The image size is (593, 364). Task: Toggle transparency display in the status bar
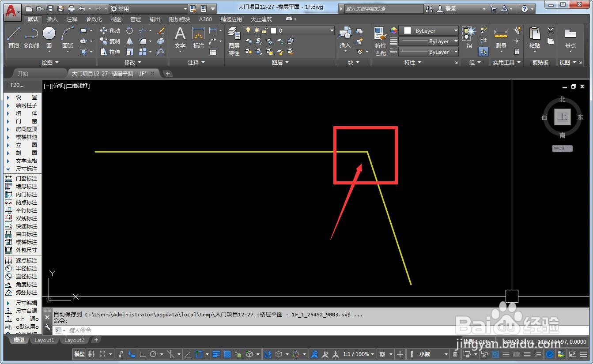pos(227,354)
